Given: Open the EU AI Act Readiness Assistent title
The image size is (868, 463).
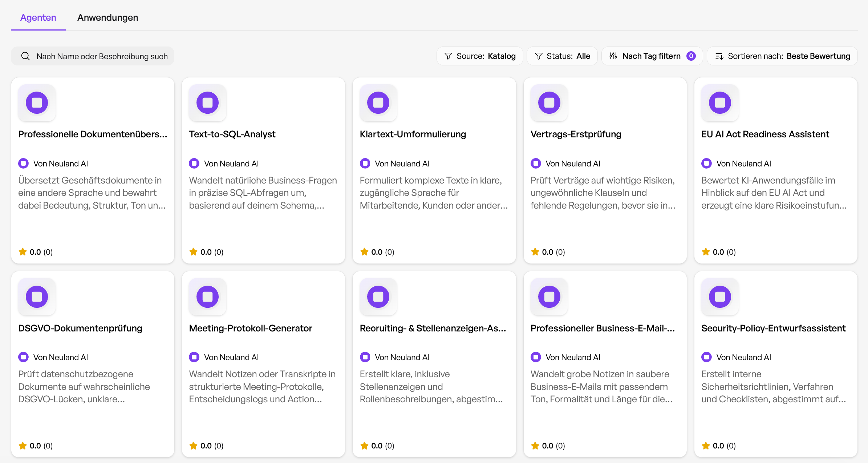Looking at the screenshot, I should point(765,134).
